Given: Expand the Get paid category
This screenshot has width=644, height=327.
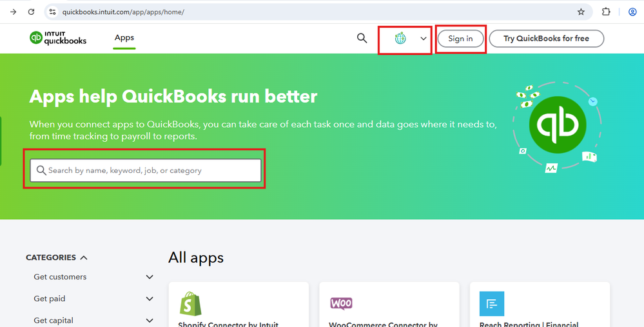Looking at the screenshot, I should [93, 299].
